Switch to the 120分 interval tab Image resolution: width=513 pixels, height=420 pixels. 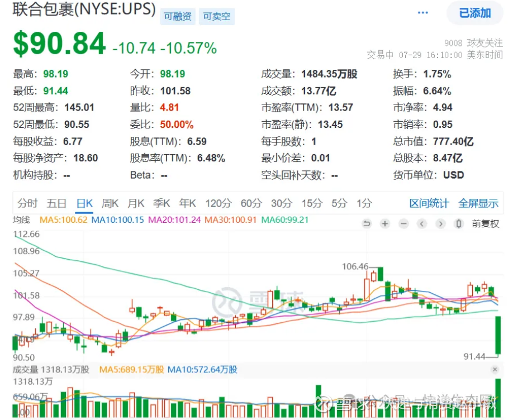pos(218,203)
